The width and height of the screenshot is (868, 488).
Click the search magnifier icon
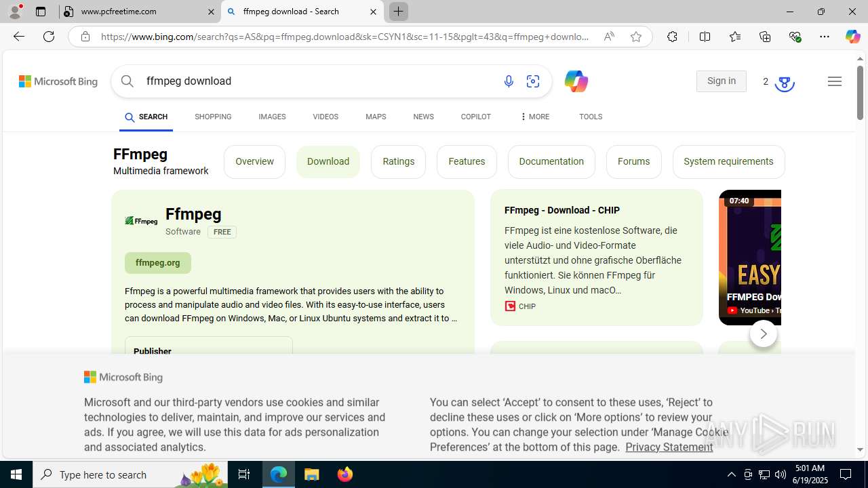coord(127,81)
